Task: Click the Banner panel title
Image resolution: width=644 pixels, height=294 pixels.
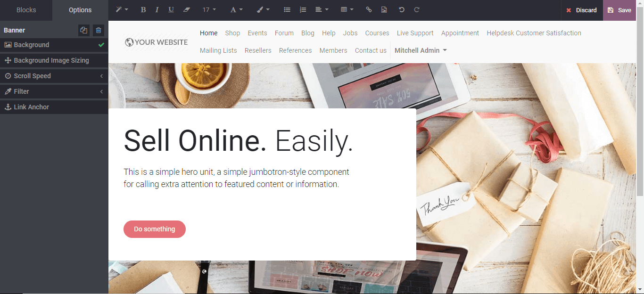Action: point(15,30)
